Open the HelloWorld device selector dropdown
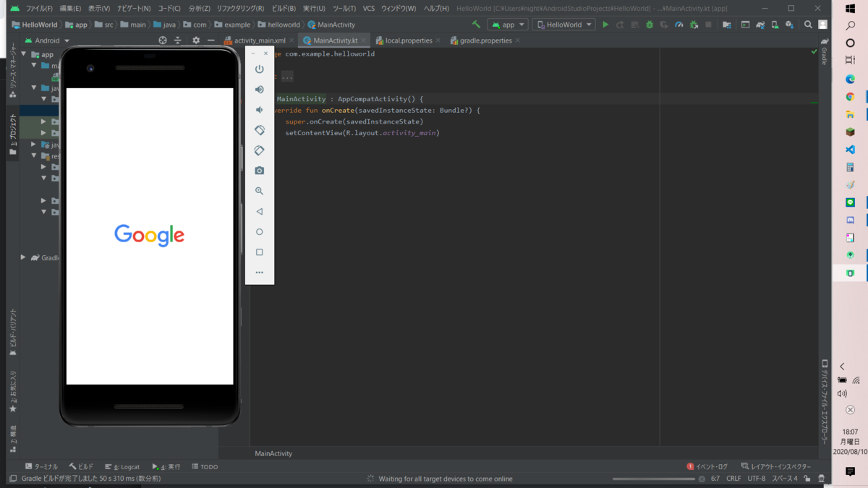 pos(563,25)
